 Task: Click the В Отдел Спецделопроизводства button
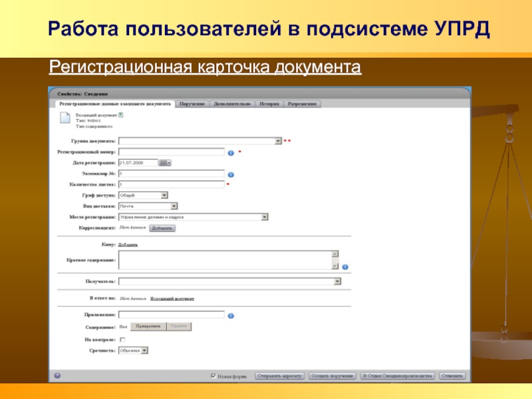point(398,376)
